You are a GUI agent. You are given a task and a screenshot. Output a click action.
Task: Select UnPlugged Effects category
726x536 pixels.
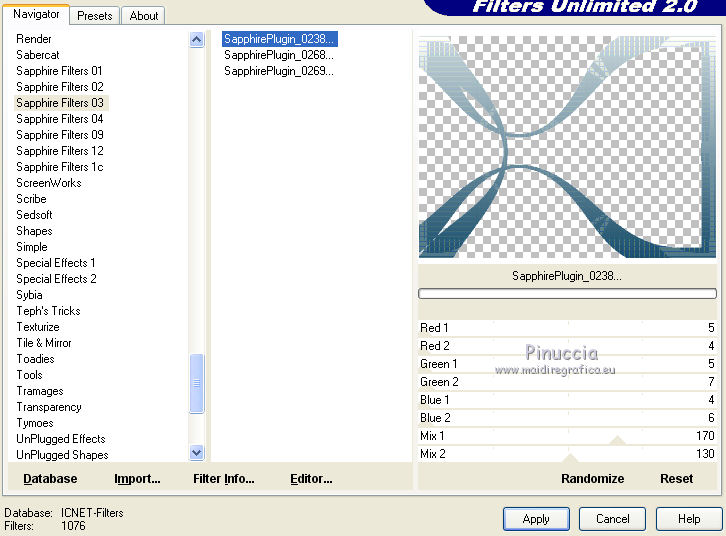(x=61, y=439)
